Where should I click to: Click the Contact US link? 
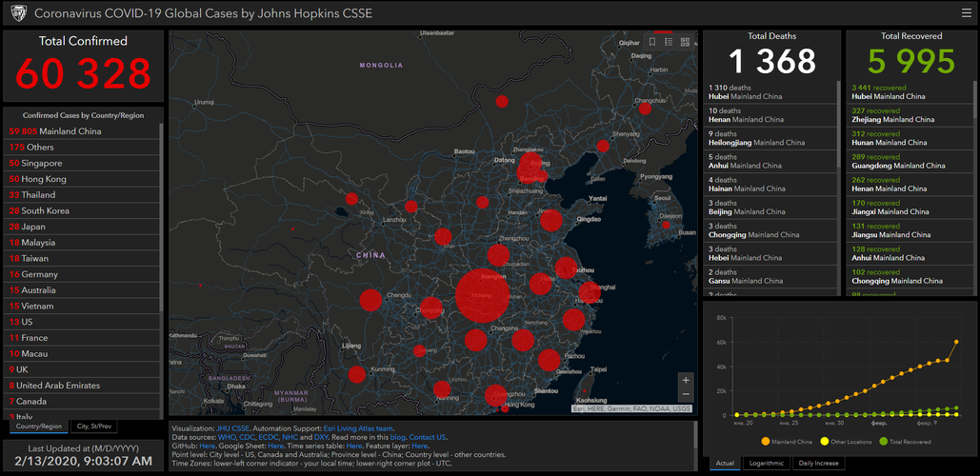pyautogui.click(x=428, y=437)
